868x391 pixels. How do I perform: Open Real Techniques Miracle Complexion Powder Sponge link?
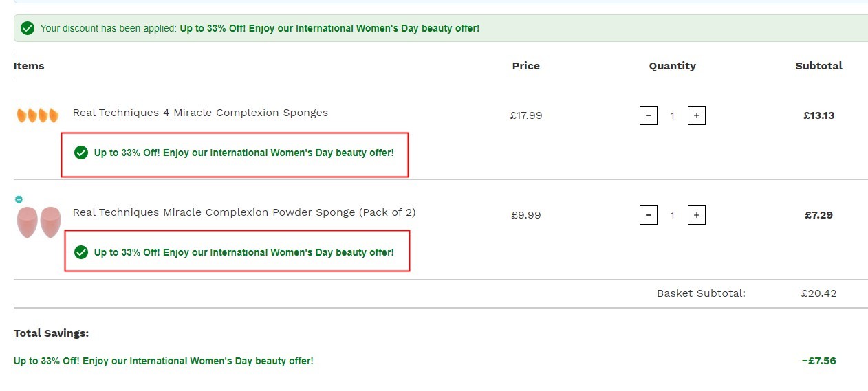pyautogui.click(x=244, y=212)
